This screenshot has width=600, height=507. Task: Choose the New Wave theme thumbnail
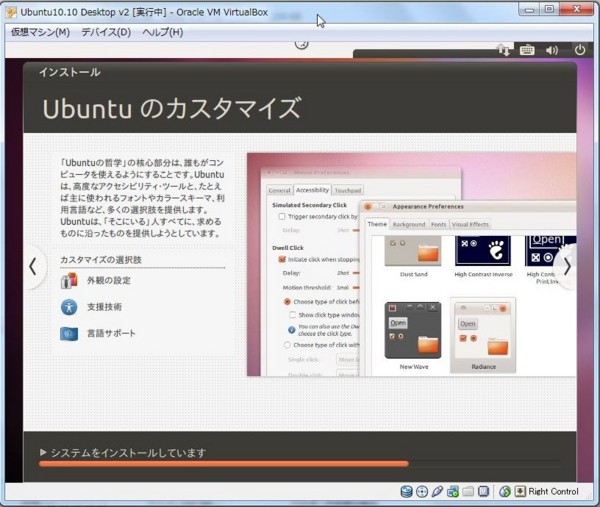click(413, 331)
